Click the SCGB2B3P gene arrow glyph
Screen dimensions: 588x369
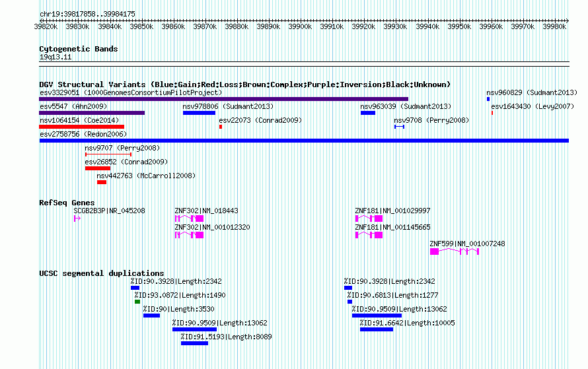coord(77,218)
